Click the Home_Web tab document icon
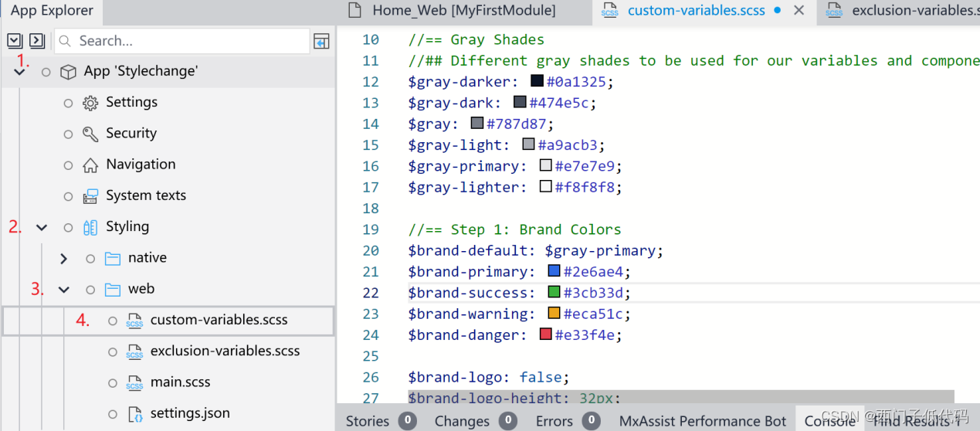The width and height of the screenshot is (980, 431). pos(354,10)
